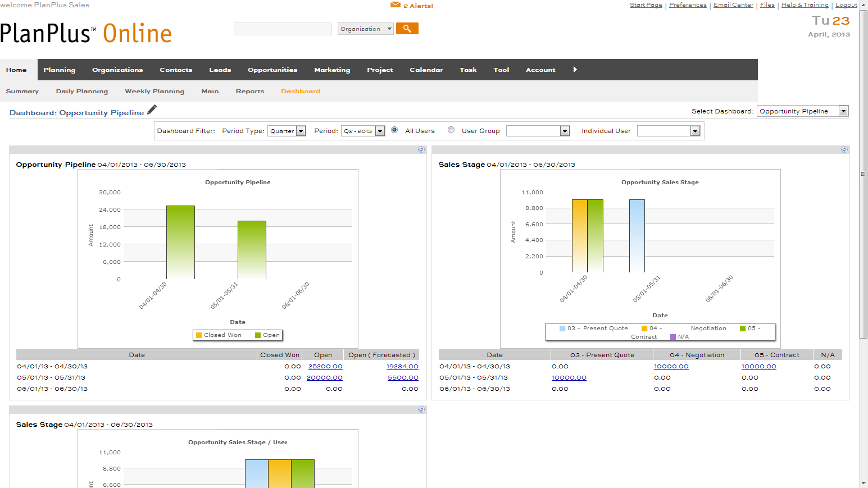Switch to the Main tab
This screenshot has width=868, height=488.
[210, 91]
